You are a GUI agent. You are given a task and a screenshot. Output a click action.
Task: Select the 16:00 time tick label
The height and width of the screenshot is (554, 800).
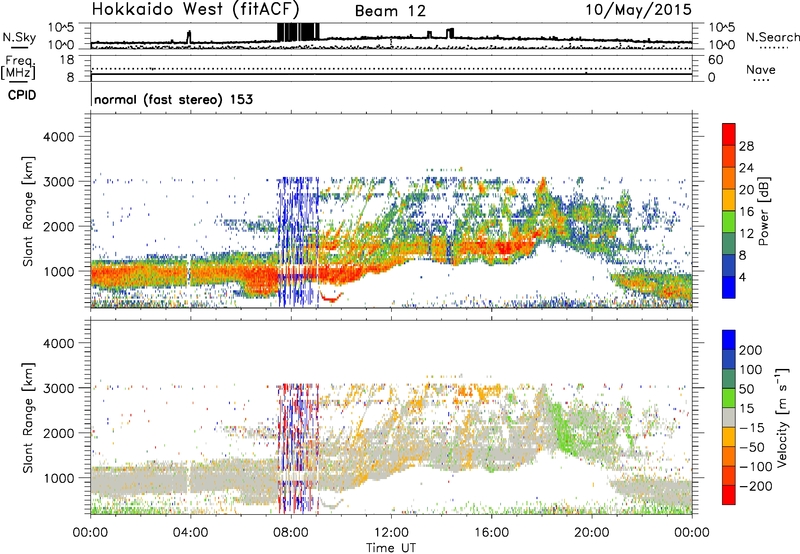[x=491, y=533]
